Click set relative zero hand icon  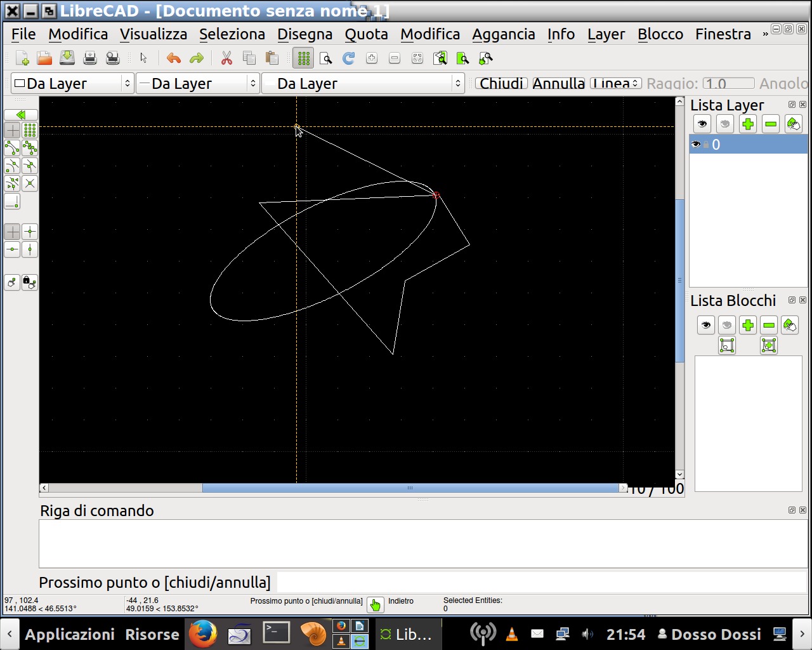tap(12, 282)
